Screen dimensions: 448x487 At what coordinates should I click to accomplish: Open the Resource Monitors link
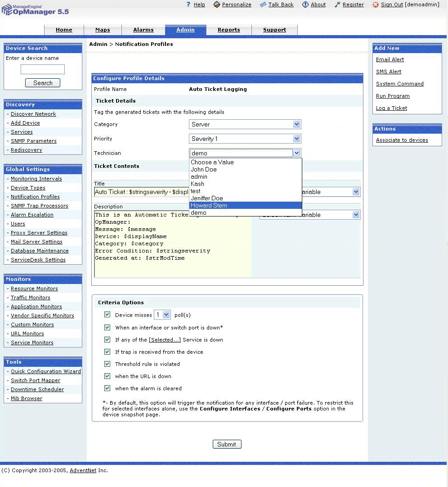click(x=35, y=289)
